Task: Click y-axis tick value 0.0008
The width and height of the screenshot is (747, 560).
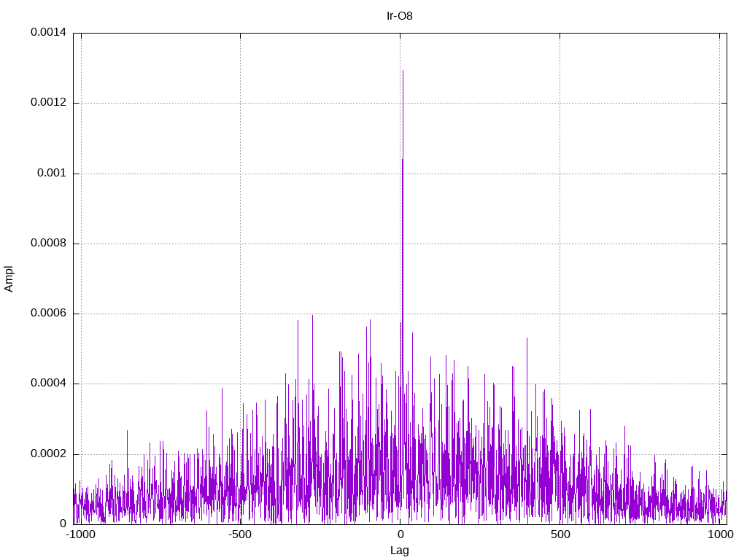Action: coord(49,243)
